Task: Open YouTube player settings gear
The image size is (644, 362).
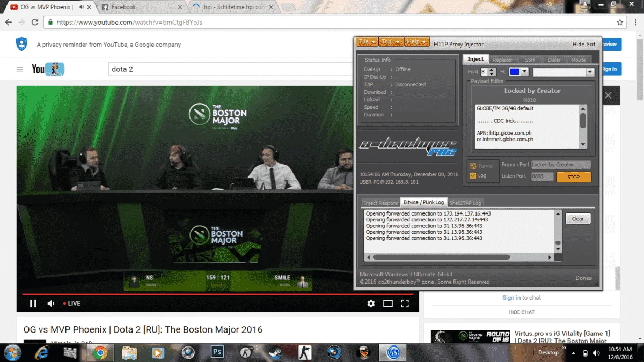Action: (x=371, y=304)
